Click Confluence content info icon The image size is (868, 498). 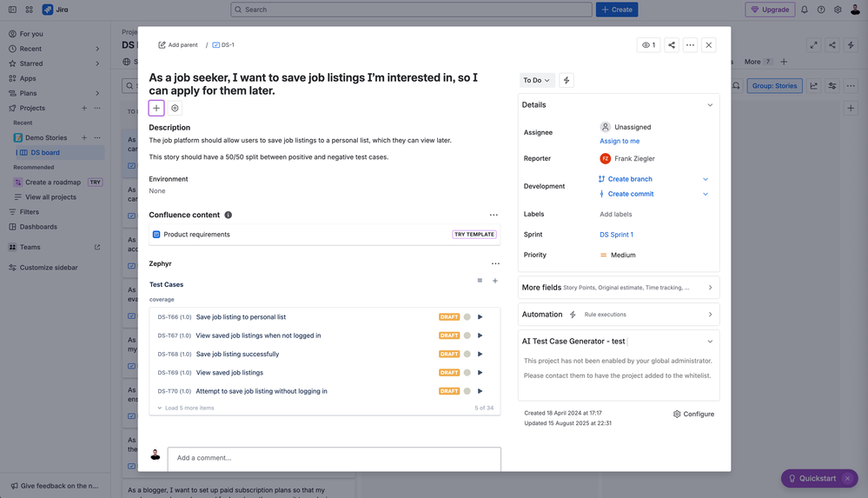228,215
